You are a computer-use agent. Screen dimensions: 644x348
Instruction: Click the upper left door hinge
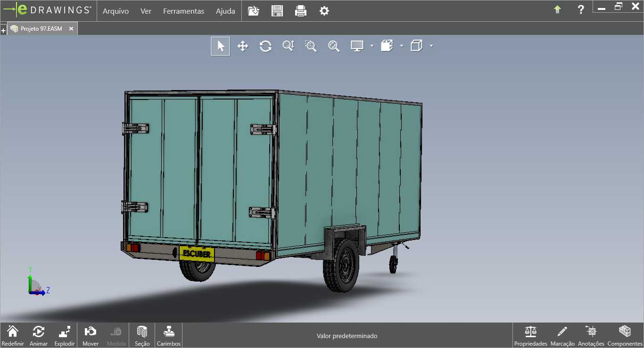(136, 128)
